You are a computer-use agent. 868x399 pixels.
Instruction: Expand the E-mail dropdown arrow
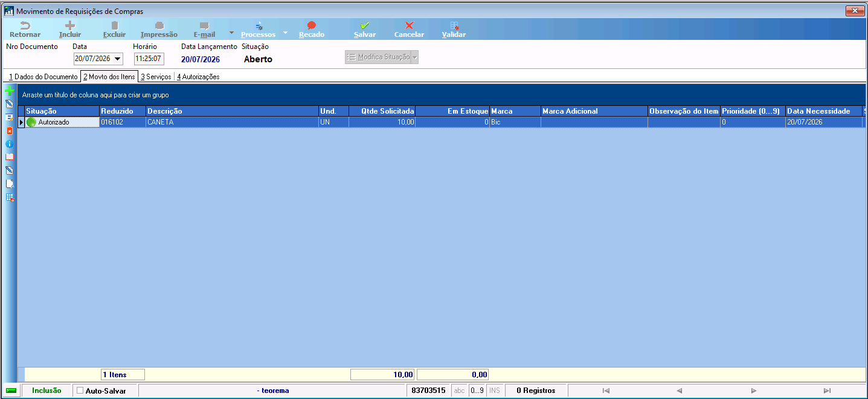click(x=231, y=32)
